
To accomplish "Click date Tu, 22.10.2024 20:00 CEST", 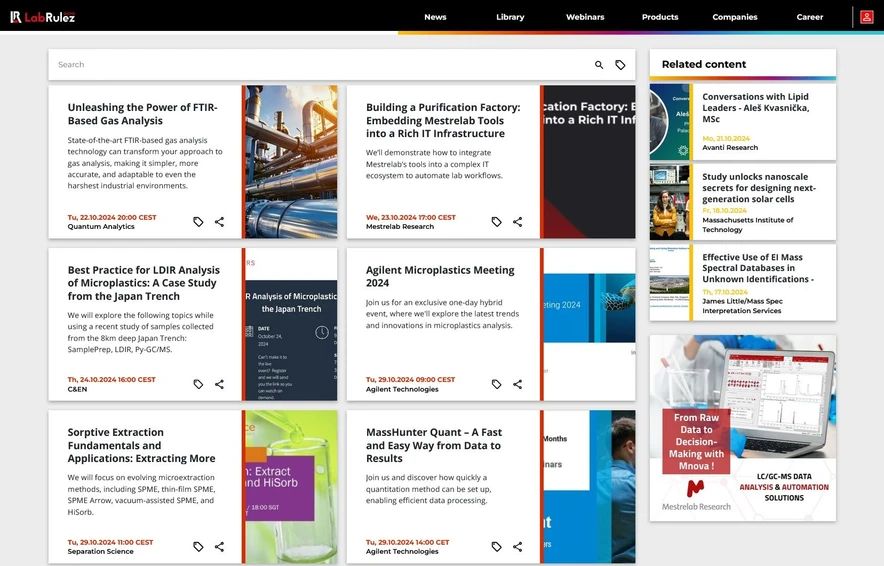I will 112,217.
